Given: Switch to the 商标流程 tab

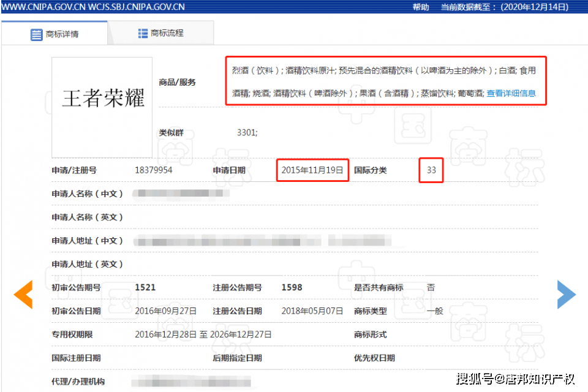Looking at the screenshot, I should [x=161, y=34].
